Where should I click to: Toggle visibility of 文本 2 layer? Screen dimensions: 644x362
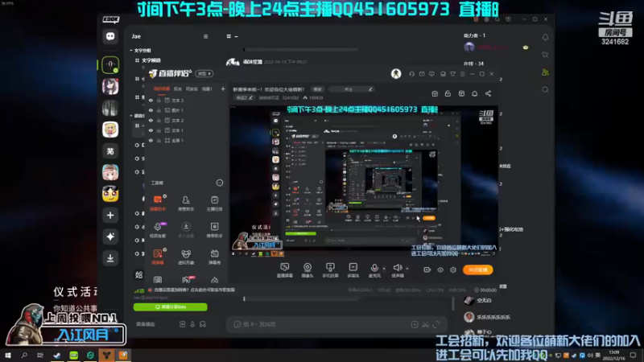pos(151,120)
